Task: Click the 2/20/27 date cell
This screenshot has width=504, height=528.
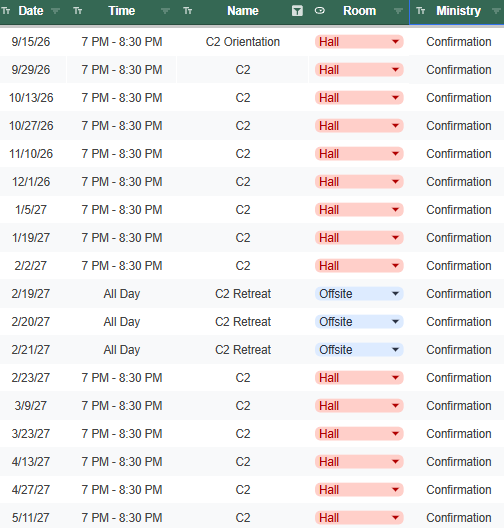Action: point(31,322)
